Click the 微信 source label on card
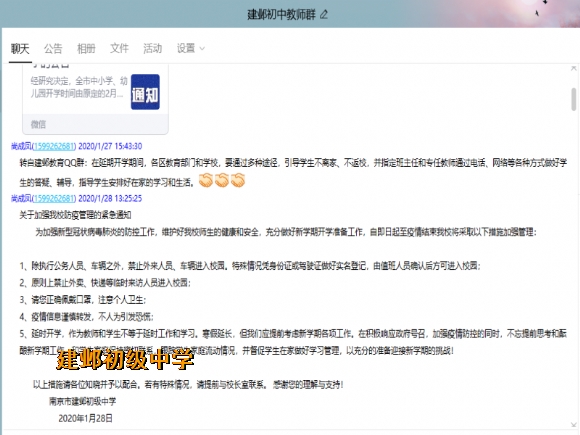 coord(38,124)
